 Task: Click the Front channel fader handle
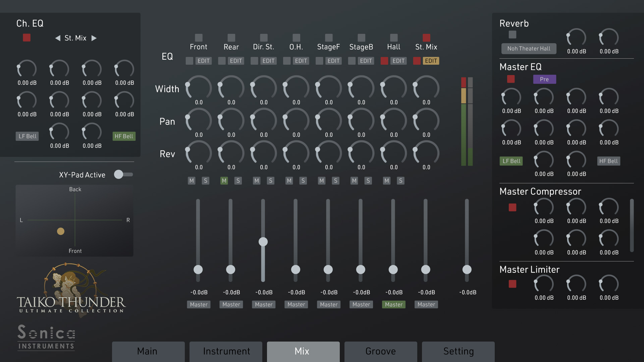click(x=198, y=269)
